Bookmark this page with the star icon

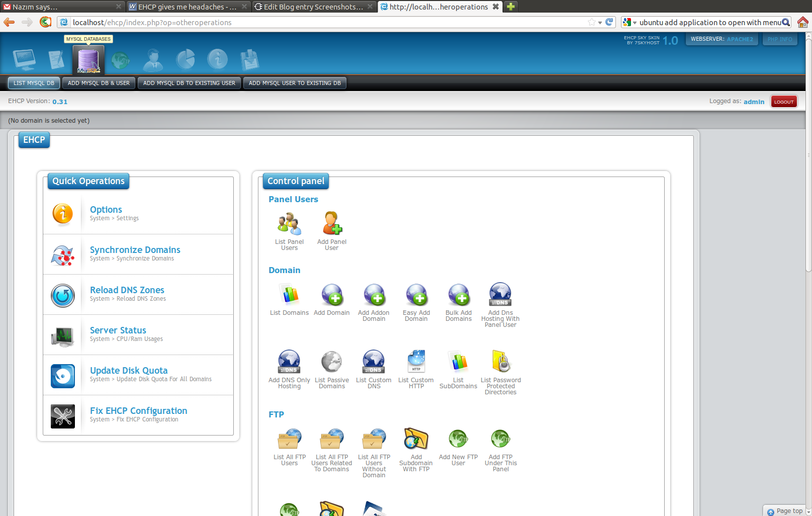[592, 22]
